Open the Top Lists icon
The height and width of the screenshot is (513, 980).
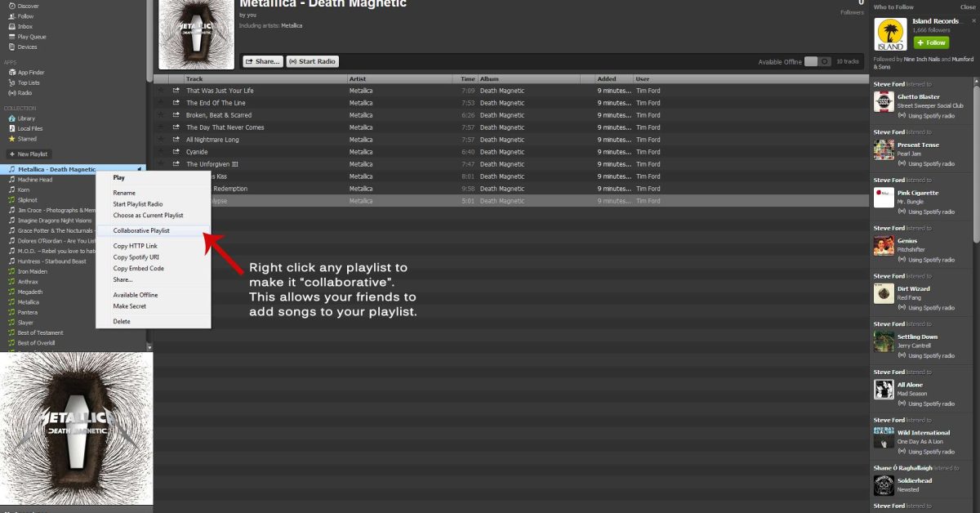(11, 83)
